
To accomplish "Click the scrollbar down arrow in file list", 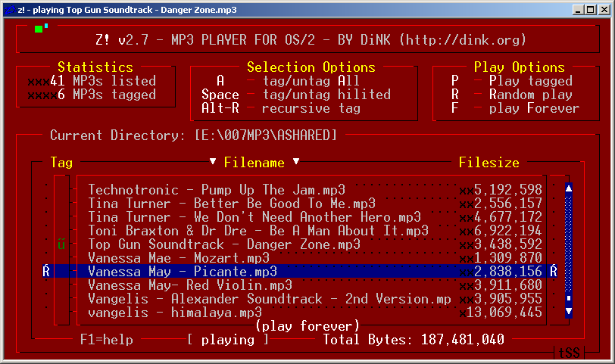I will coord(569,311).
